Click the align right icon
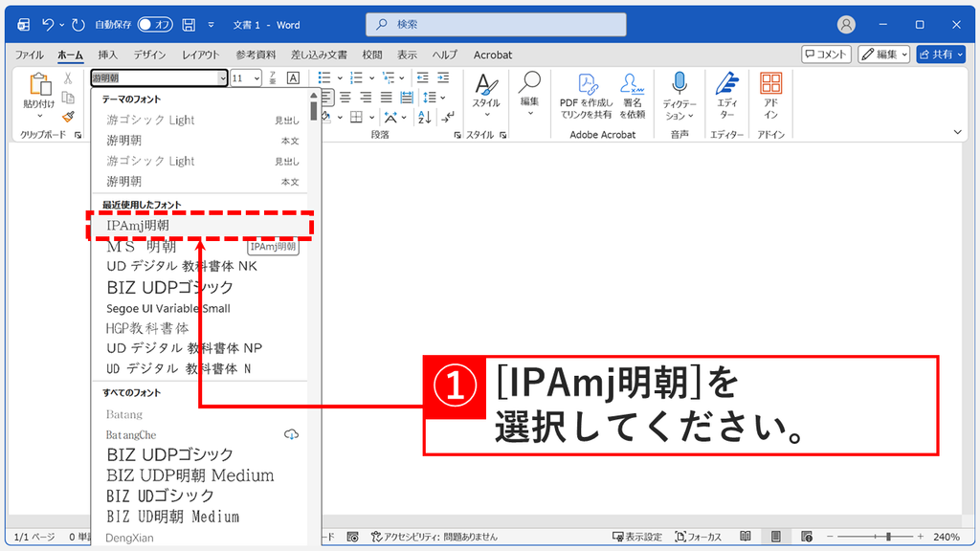This screenshot has height=551, width=980. pos(366,98)
